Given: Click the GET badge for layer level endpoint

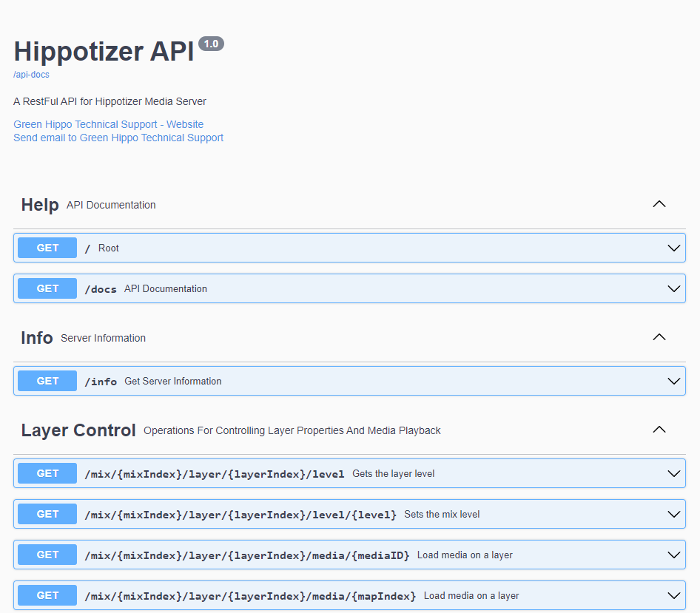Looking at the screenshot, I should click(47, 473).
